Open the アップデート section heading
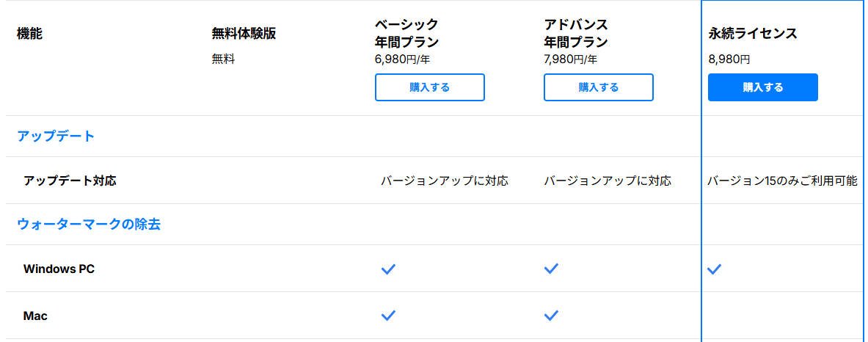Image resolution: width=868 pixels, height=342 pixels. pyautogui.click(x=56, y=136)
